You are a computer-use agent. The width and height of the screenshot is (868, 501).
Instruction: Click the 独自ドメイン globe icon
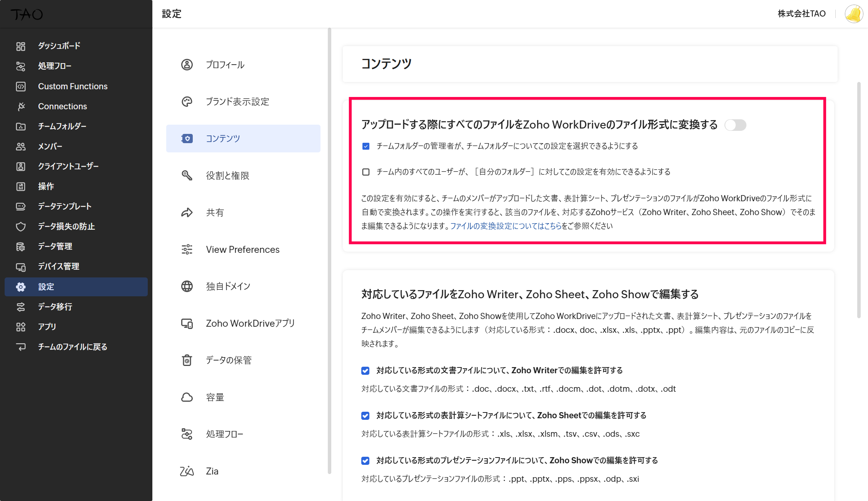(x=187, y=286)
